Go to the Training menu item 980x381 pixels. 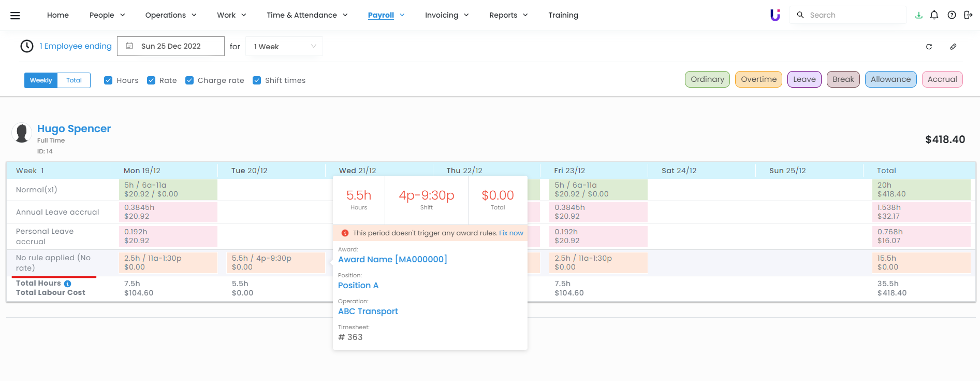[563, 15]
